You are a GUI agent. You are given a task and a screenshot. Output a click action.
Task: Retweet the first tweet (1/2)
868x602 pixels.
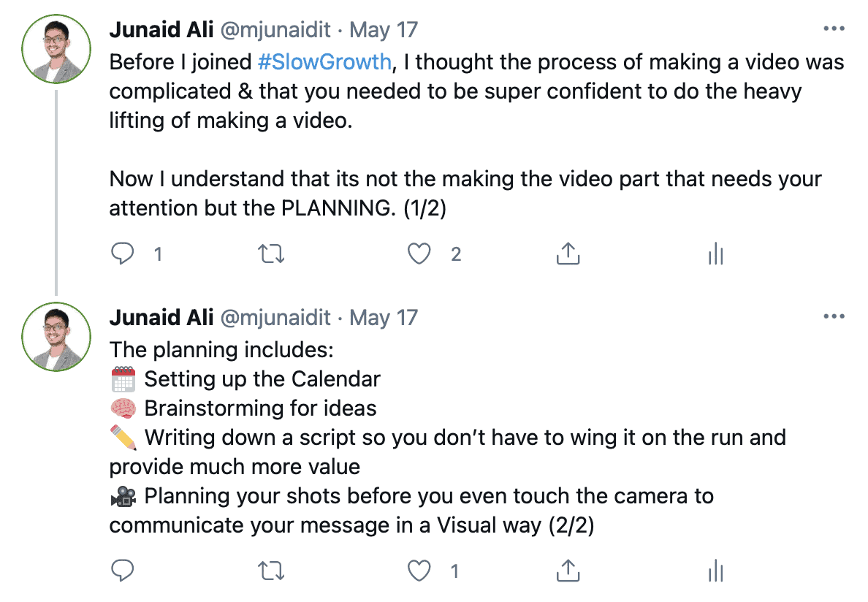coord(272,254)
